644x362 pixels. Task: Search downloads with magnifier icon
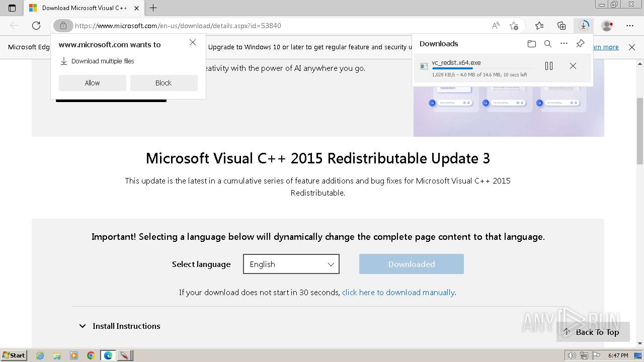pyautogui.click(x=548, y=44)
